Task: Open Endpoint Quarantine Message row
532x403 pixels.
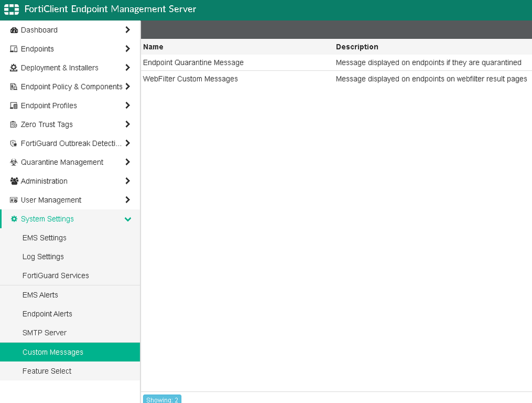Action: [x=336, y=63]
